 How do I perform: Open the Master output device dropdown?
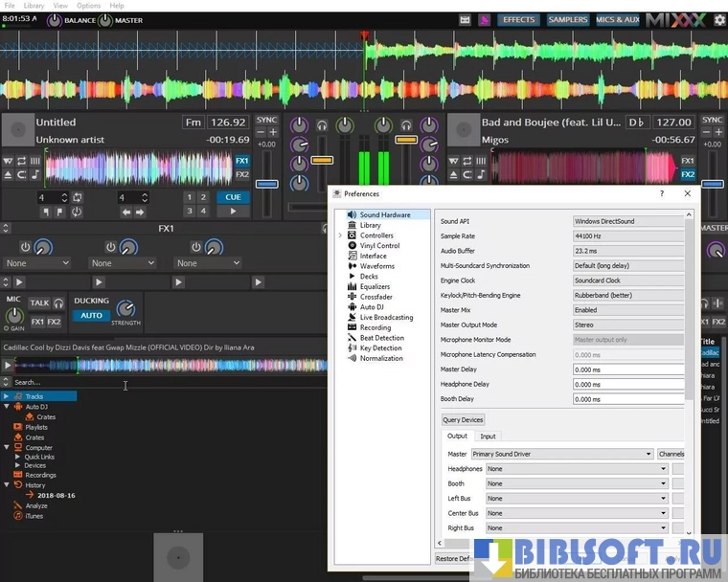tap(561, 454)
